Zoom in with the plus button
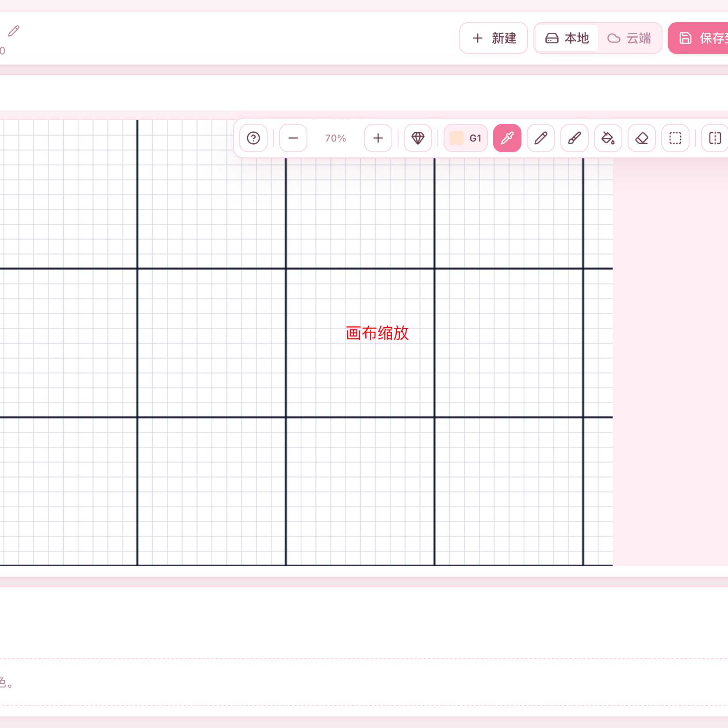Image resolution: width=728 pixels, height=728 pixels. tap(378, 138)
